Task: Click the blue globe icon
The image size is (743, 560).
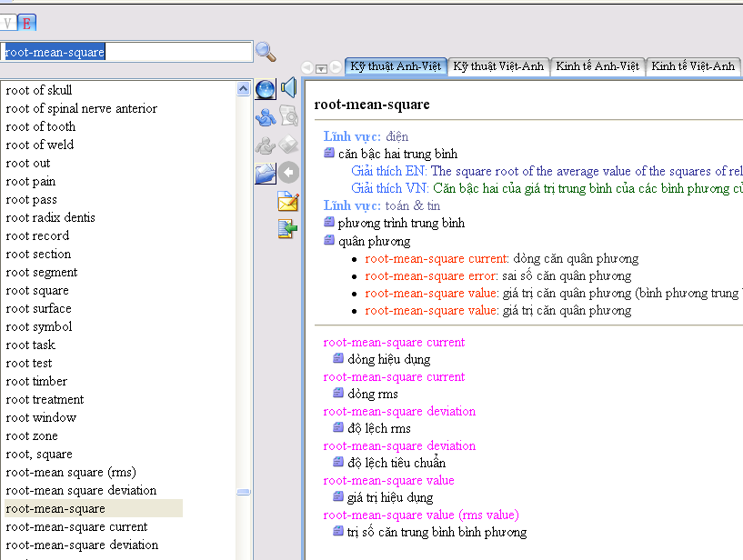Action: tap(266, 89)
